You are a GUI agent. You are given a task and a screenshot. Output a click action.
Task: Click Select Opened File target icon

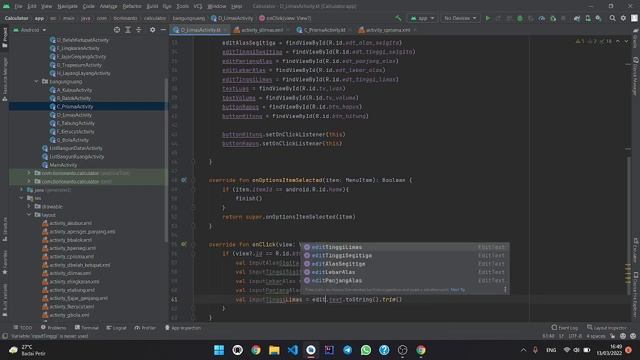pyautogui.click(x=117, y=30)
